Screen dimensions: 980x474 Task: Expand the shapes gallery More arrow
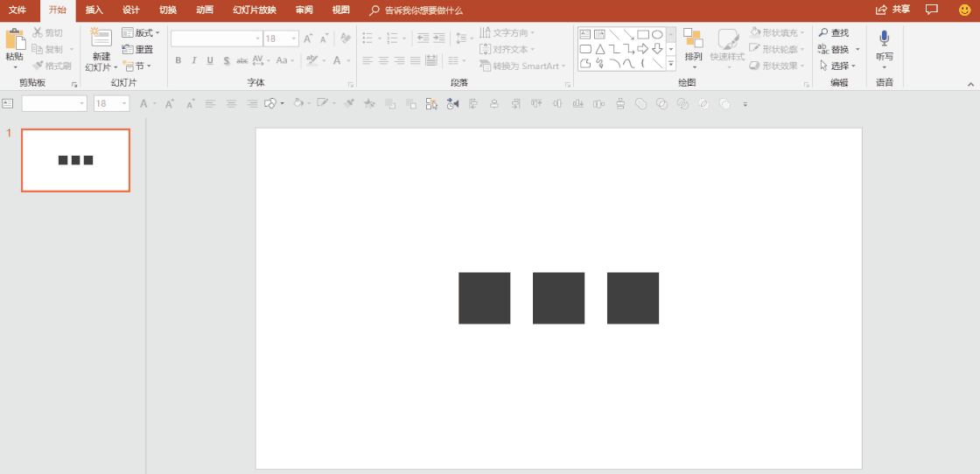coord(671,64)
